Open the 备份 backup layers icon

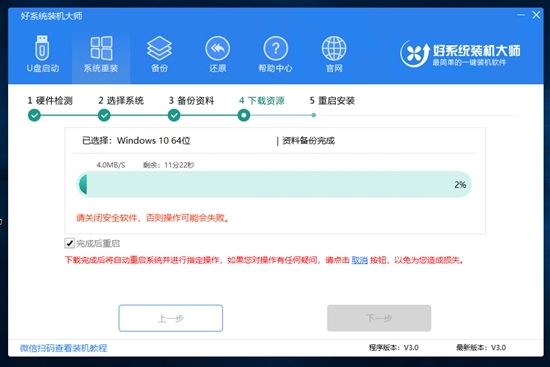pos(159,54)
